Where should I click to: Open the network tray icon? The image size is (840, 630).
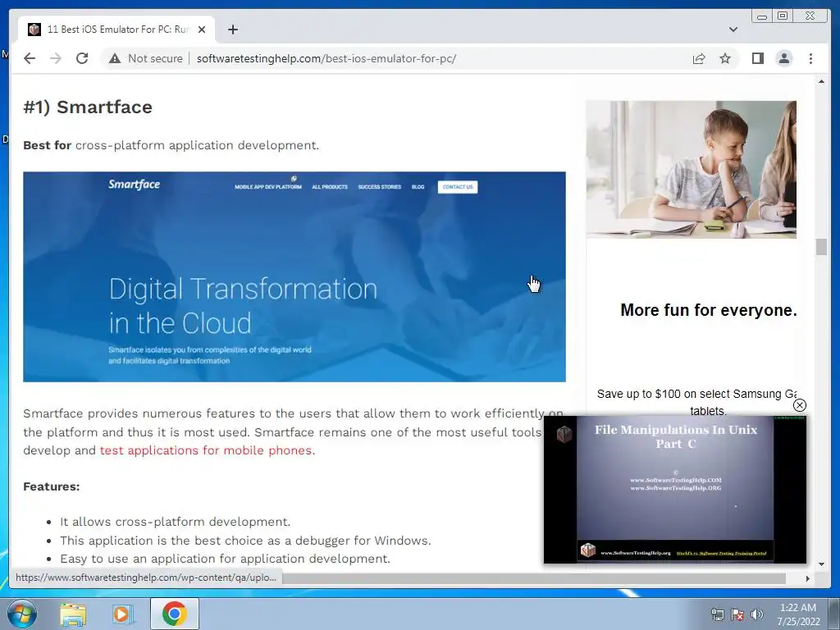tap(717, 614)
